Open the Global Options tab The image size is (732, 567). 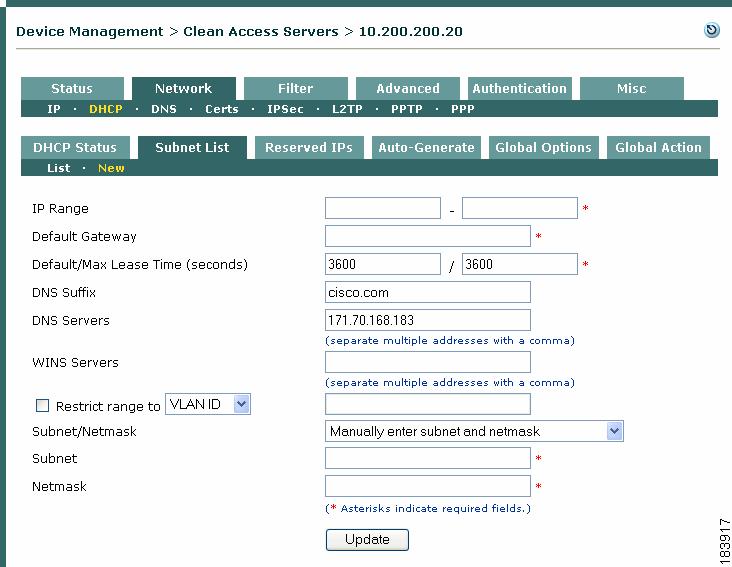click(x=543, y=147)
